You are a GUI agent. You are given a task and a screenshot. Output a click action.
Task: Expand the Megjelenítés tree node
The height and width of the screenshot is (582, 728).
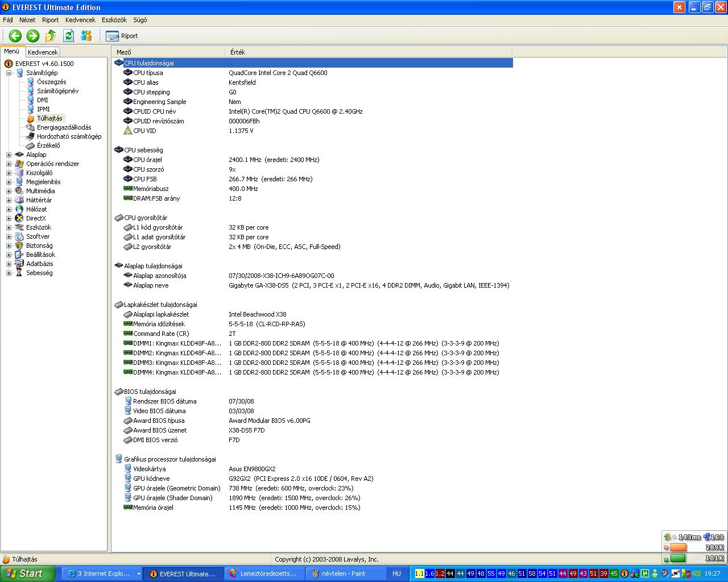pos(9,182)
